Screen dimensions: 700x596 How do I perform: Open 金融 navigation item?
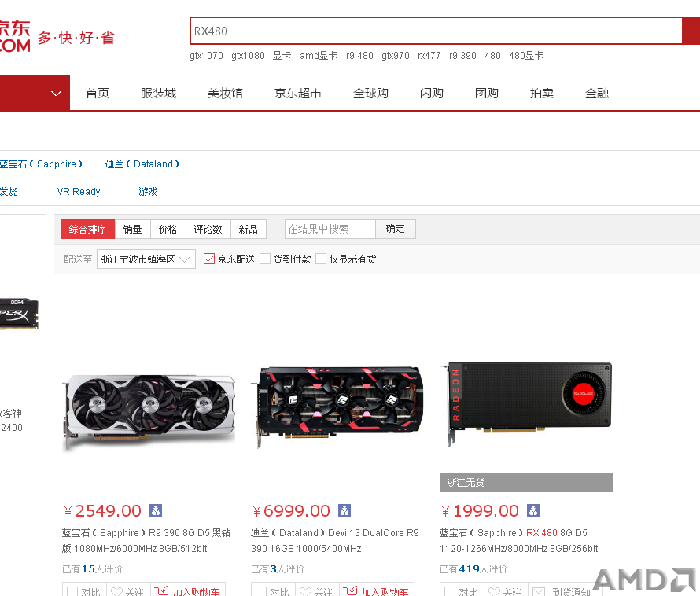(597, 94)
